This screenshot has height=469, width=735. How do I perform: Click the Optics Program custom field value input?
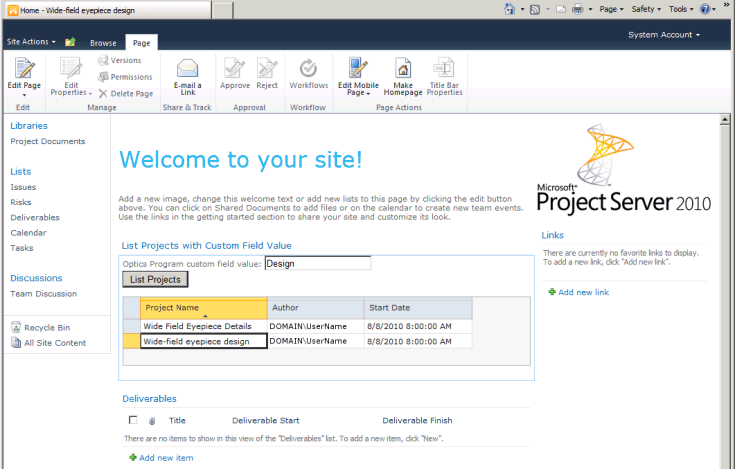click(x=318, y=263)
